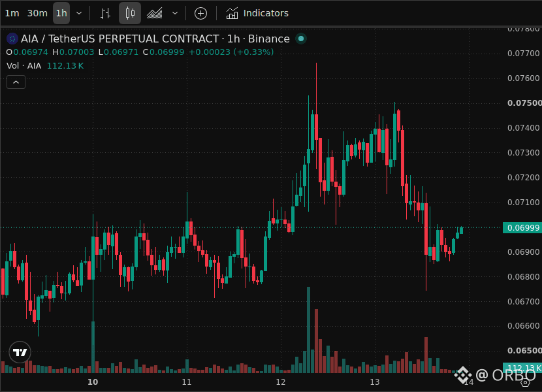Screen dimensions: 542x392
Task: Click the date label 11 on time axis
Action: (x=187, y=382)
